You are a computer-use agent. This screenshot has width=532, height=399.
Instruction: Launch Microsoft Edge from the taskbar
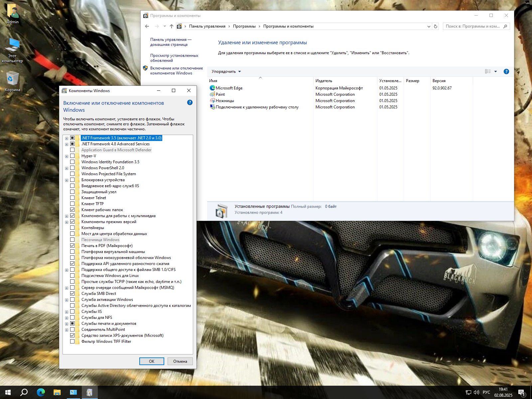point(41,392)
